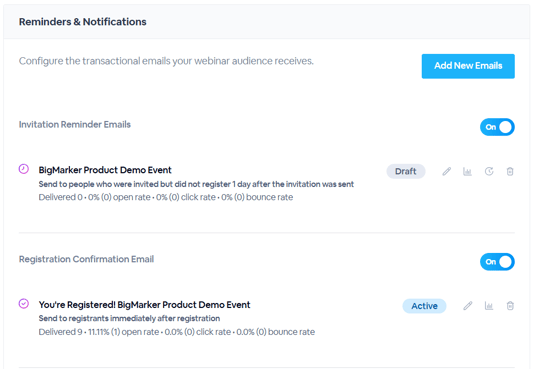View statistics chart for the Draft reminder email
The width and height of the screenshot is (539, 369).
coord(467,171)
